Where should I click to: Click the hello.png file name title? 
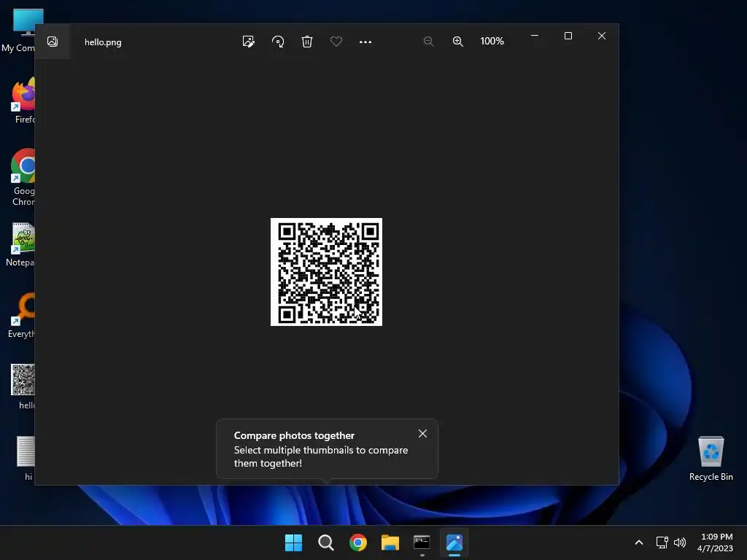pyautogui.click(x=103, y=42)
